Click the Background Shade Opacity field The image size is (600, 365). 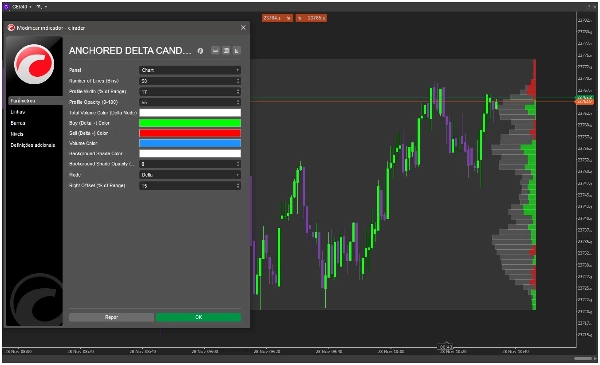[190, 164]
